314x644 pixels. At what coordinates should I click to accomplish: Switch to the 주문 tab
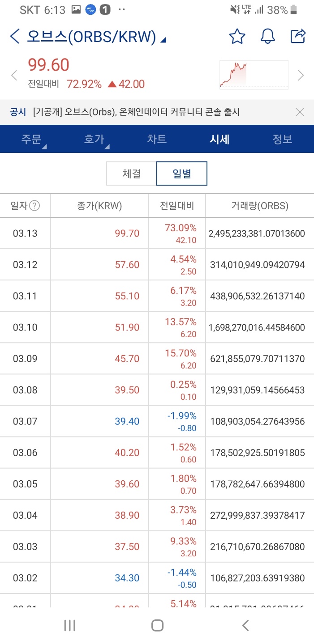pos(31,139)
